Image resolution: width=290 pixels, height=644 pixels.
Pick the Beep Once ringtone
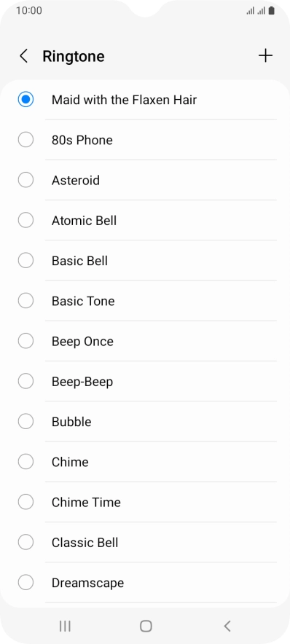click(146, 341)
